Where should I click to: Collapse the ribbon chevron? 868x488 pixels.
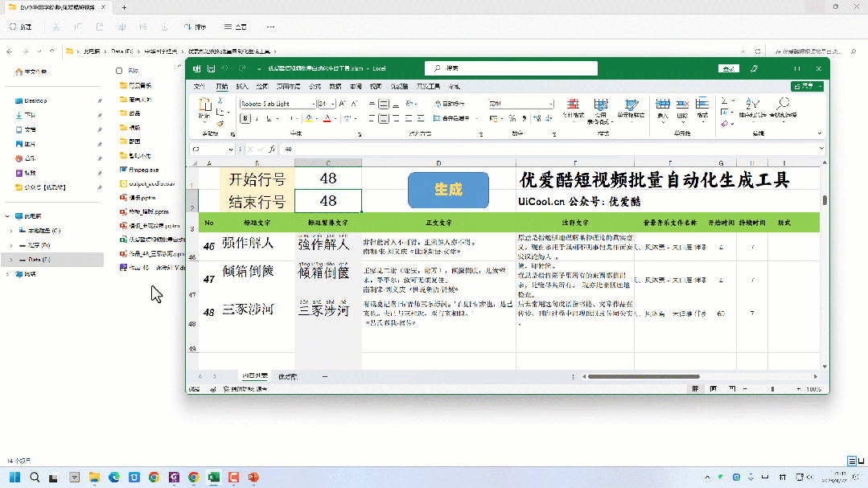[820, 133]
